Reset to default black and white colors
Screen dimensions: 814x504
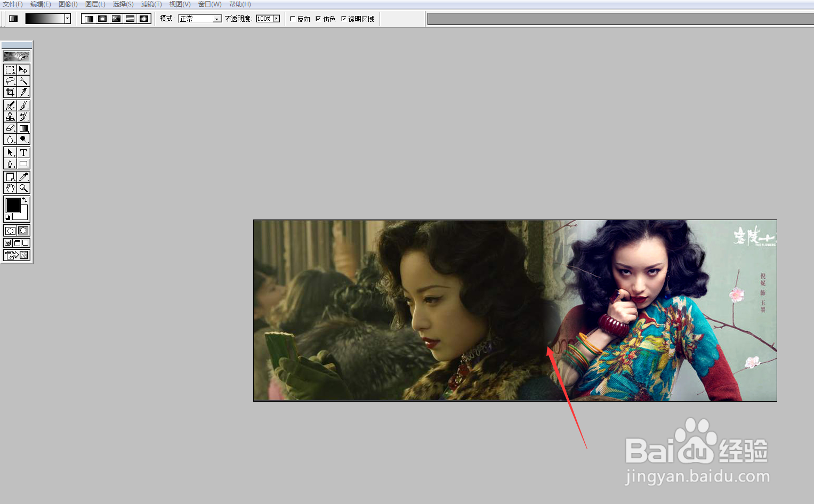tap(7, 217)
